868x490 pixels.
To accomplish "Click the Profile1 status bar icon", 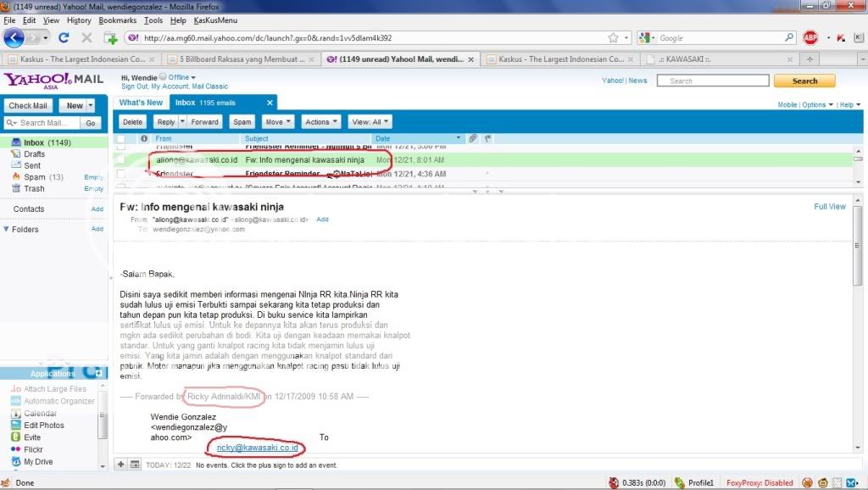I will (679, 483).
